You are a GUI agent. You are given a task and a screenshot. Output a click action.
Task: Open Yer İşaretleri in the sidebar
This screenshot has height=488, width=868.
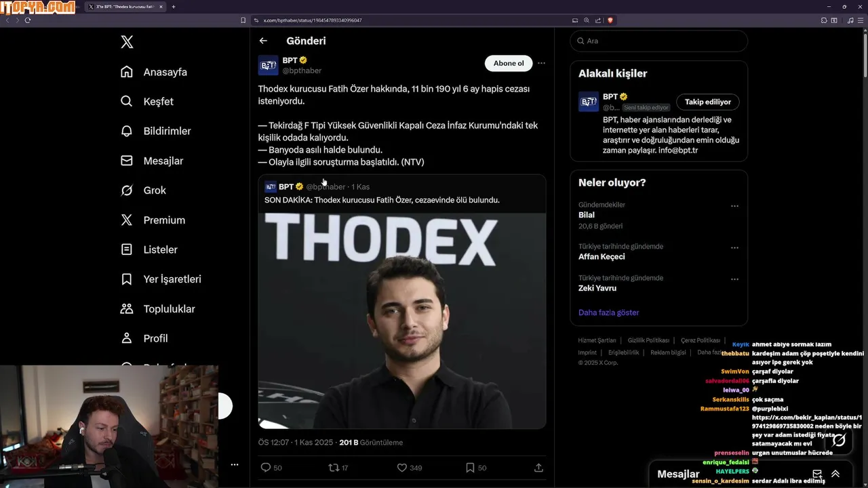coord(160,279)
